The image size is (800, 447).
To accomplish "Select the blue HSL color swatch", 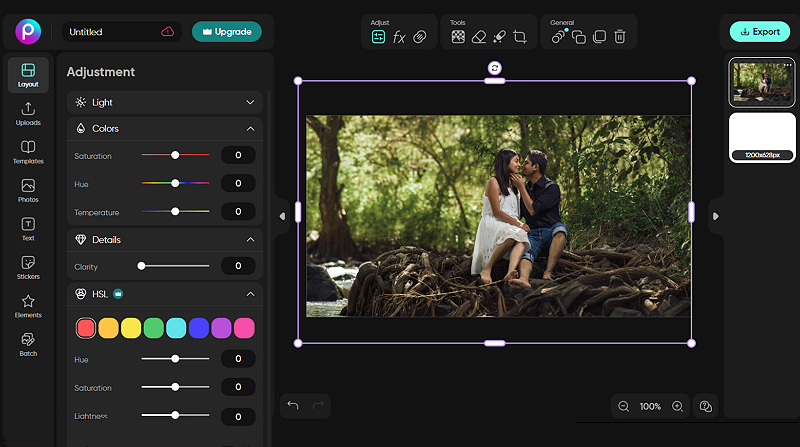I will tap(198, 328).
